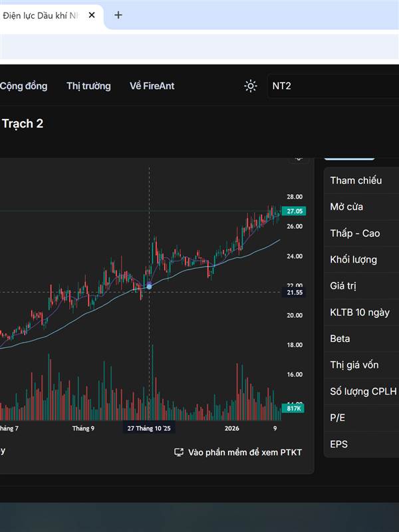Click the 21.55 crosshair price label
Image resolution: width=399 pixels, height=532 pixels.
pos(294,293)
